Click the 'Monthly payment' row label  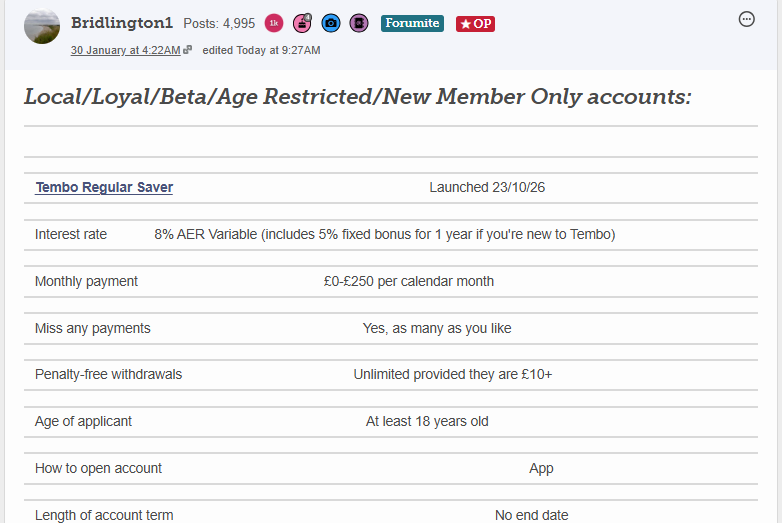[x=86, y=281]
